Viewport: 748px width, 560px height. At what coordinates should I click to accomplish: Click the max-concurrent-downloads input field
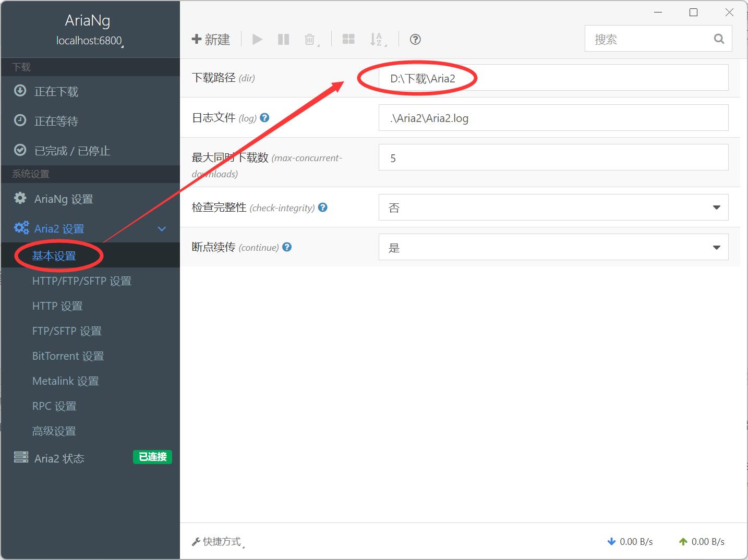click(x=553, y=157)
